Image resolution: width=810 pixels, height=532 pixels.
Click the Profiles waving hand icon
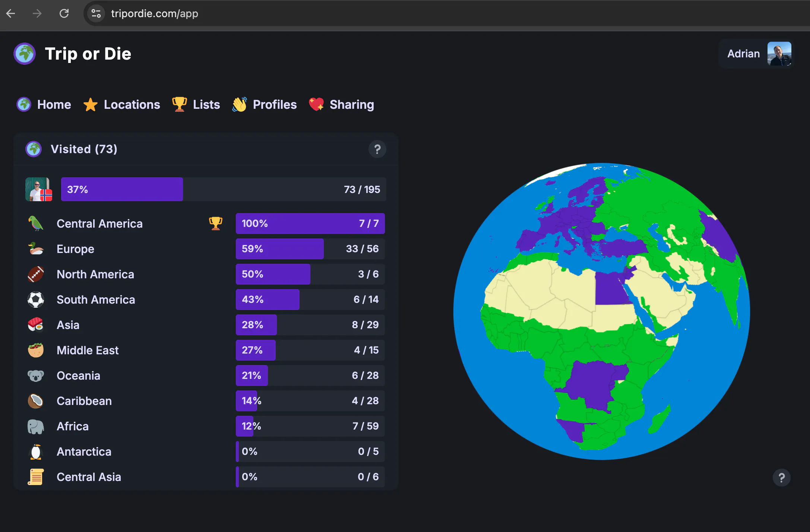240,105
